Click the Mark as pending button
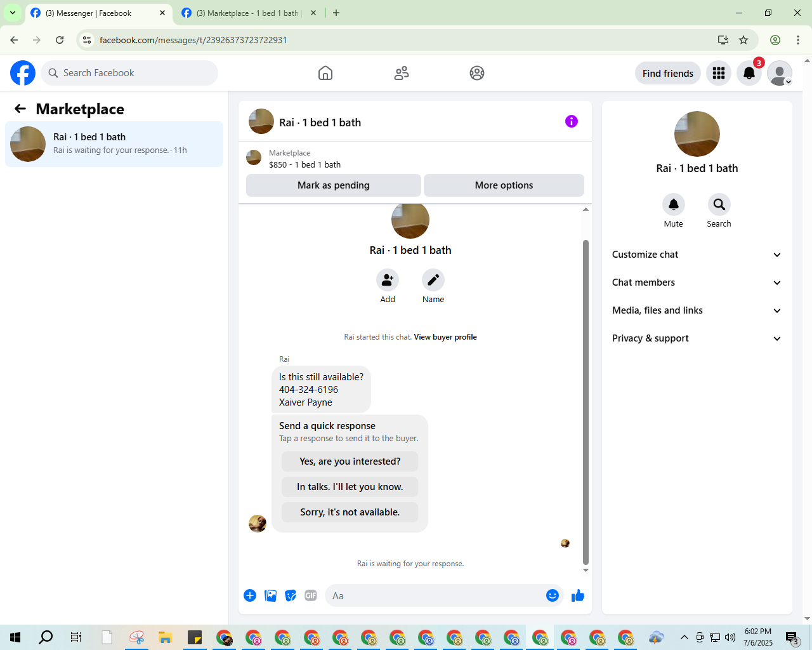This screenshot has width=812, height=650. pos(334,185)
